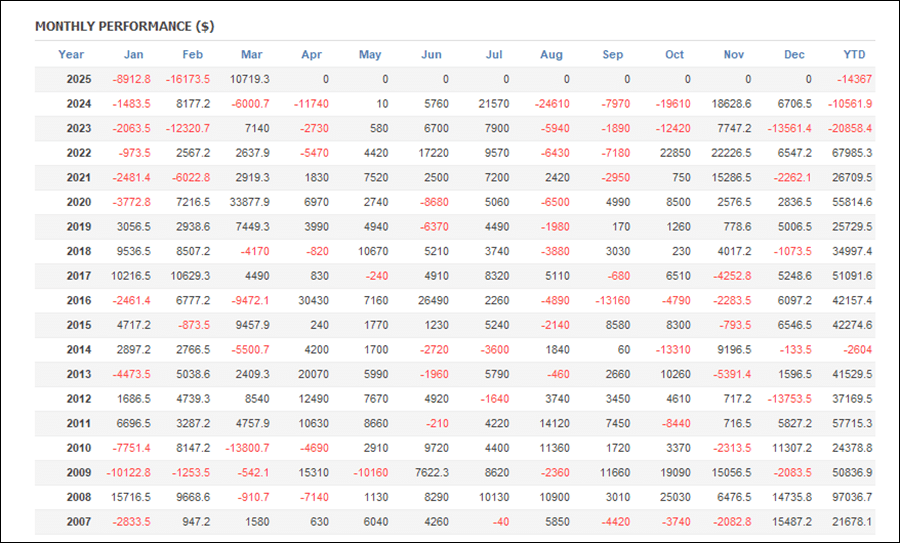Click 2018 May value 10670
The image size is (900, 543).
point(373,251)
